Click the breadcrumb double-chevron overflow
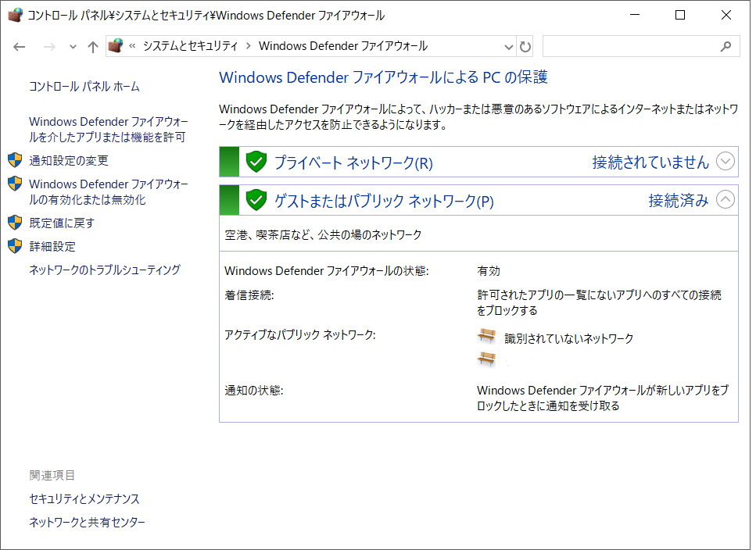 132,46
